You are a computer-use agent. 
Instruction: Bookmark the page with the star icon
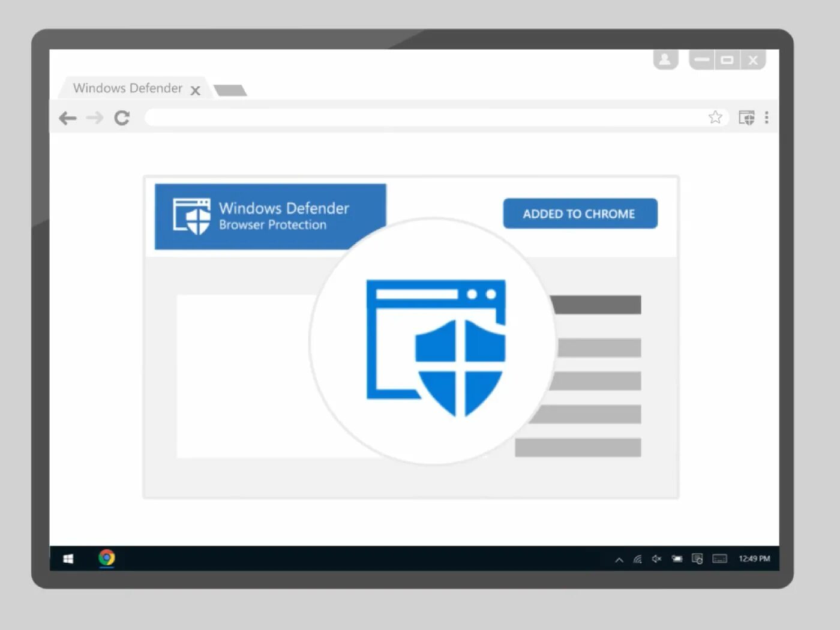coord(715,117)
